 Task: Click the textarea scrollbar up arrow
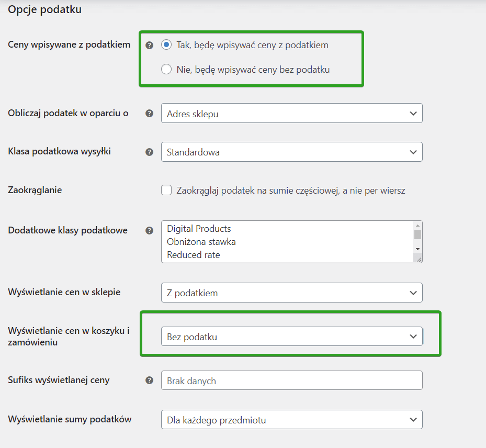click(x=417, y=226)
